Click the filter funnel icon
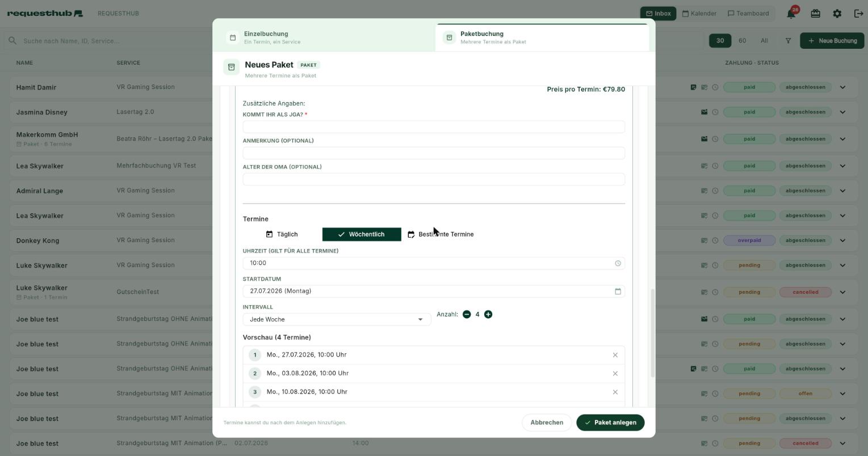 [x=788, y=41]
